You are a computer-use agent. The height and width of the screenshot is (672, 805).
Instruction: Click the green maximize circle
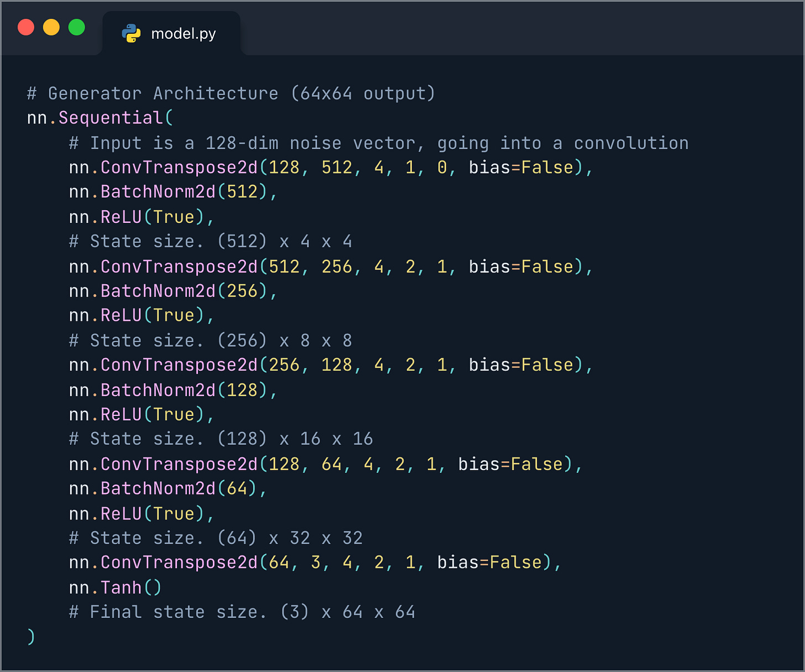pyautogui.click(x=76, y=27)
